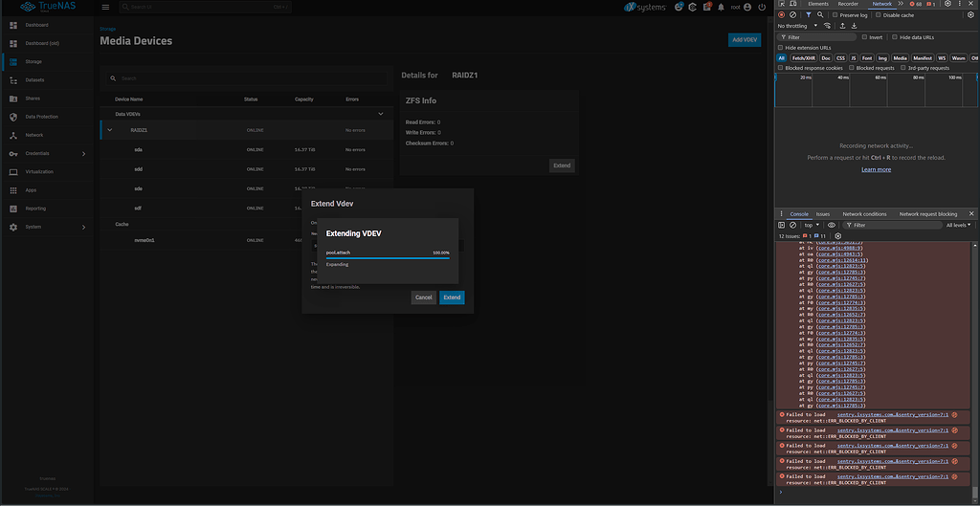Toggle the device toolbar icon in DevTools
Viewport: 980px width, 506px height.
[792, 4]
